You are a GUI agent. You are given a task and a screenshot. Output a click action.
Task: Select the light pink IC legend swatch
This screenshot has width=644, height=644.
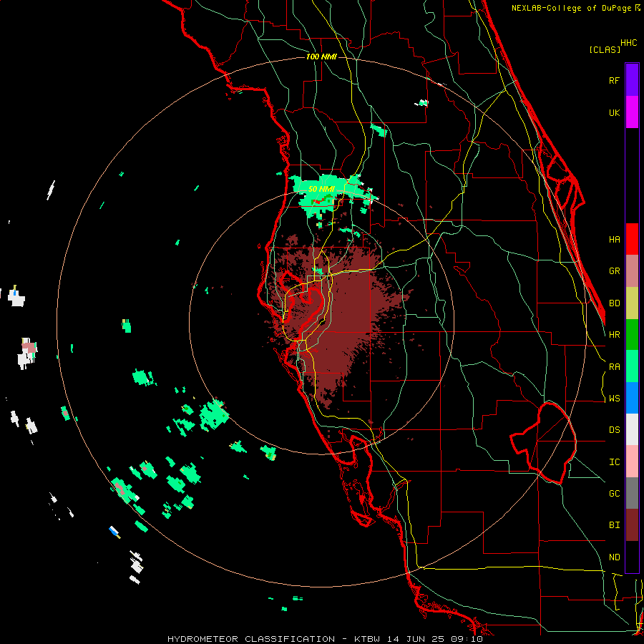632,462
